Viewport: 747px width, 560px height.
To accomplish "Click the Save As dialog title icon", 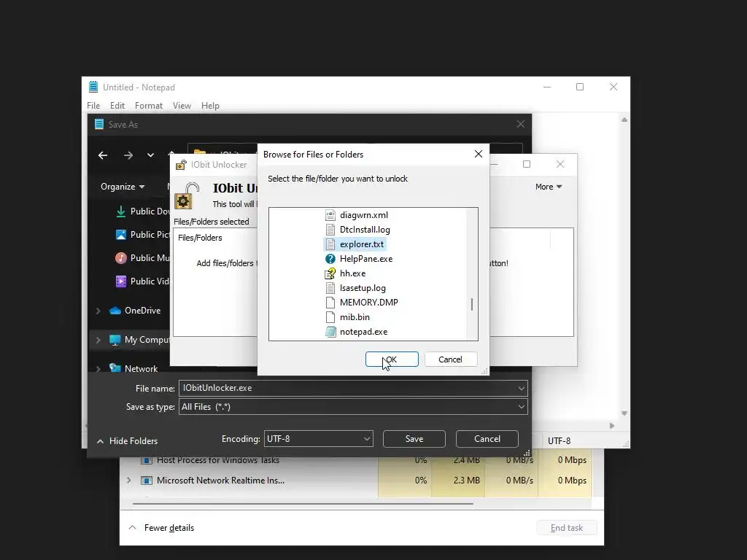I will tap(99, 124).
